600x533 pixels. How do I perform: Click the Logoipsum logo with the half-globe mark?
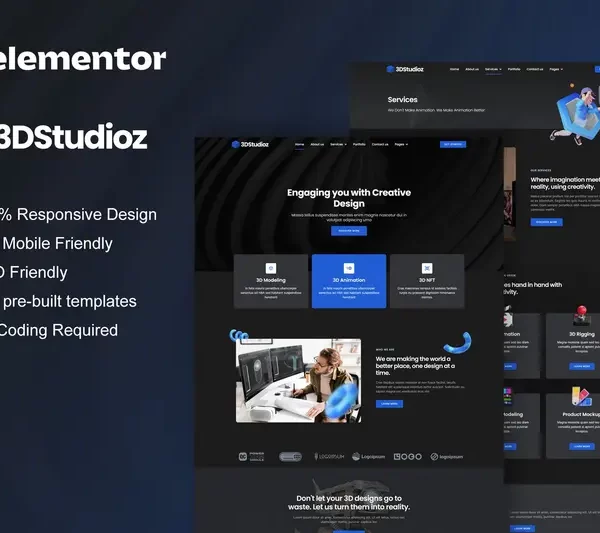[x=368, y=456]
